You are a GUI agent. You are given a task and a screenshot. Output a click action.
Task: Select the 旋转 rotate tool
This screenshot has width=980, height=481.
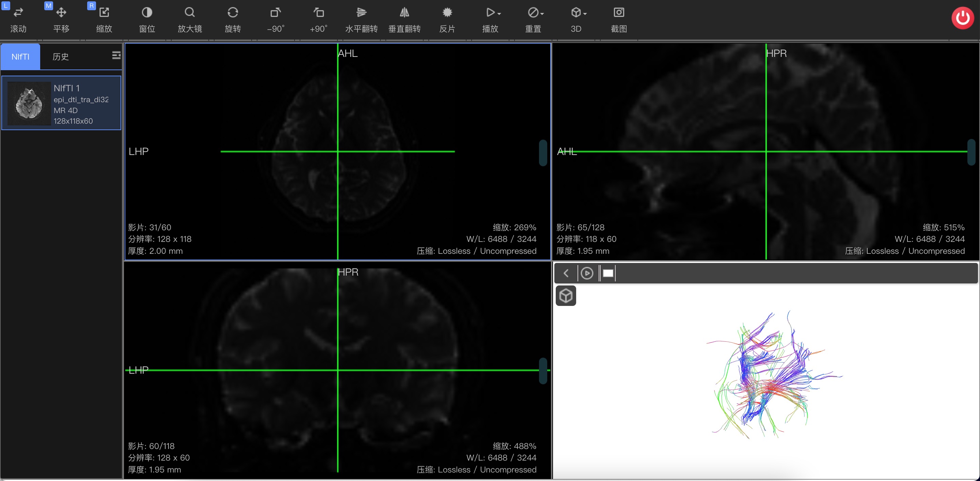tap(233, 20)
